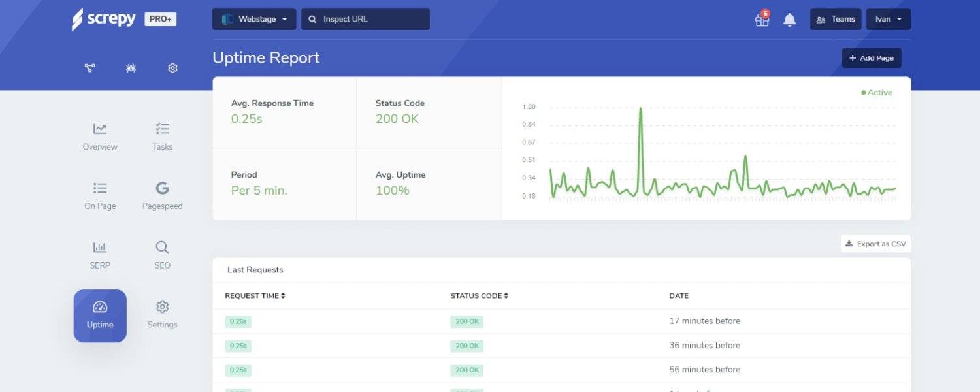Click the sitemap icon in the header

pos(90,67)
